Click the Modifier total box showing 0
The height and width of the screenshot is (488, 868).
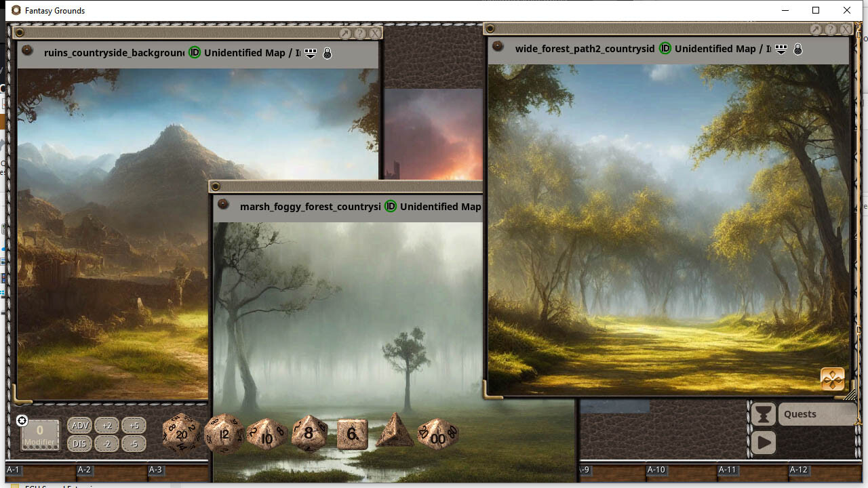pyautogui.click(x=39, y=434)
